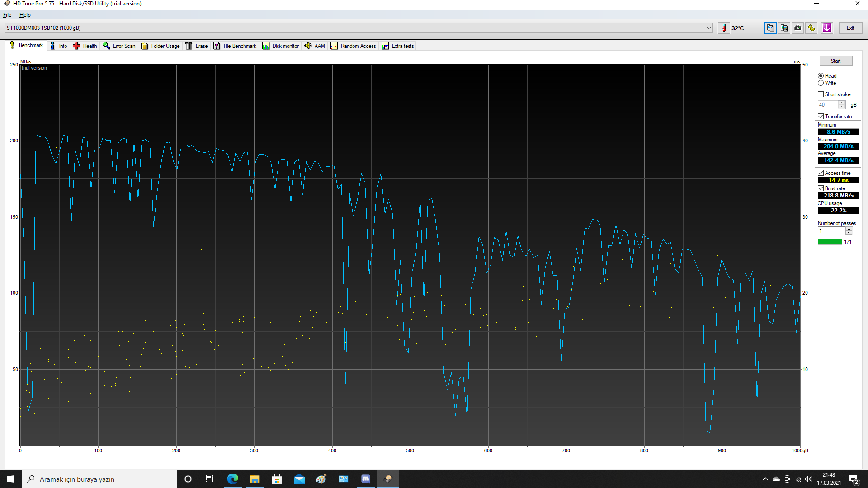Switch to the Disk monitor tab
868x488 pixels.
[x=280, y=46]
